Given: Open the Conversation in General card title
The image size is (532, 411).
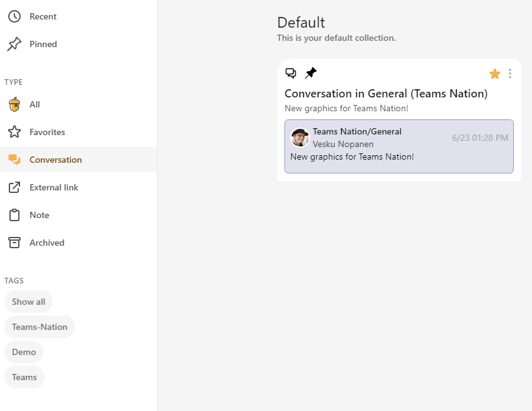Looking at the screenshot, I should (x=386, y=94).
